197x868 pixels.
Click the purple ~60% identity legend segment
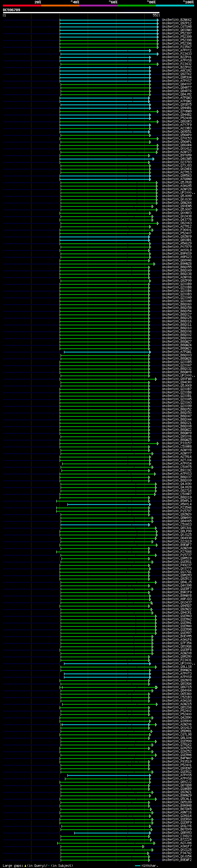point(98,6)
